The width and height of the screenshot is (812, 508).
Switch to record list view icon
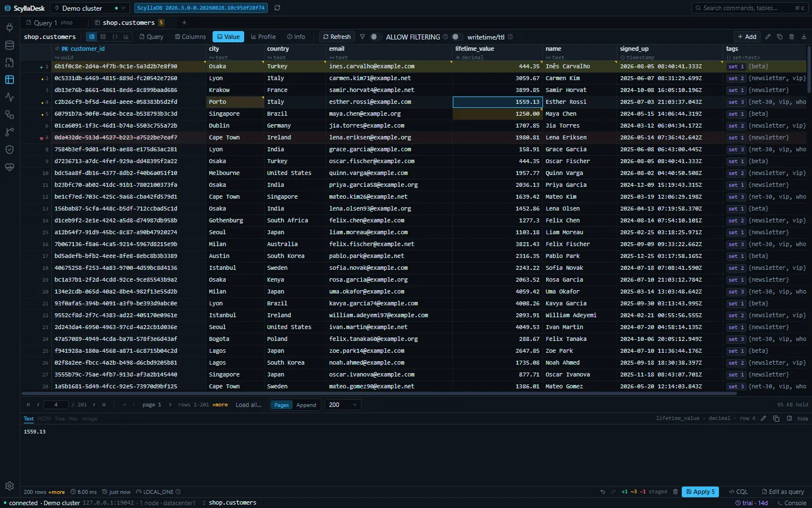[x=103, y=37]
